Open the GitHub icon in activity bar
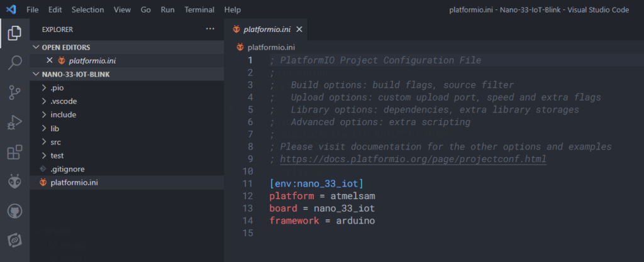 14,210
